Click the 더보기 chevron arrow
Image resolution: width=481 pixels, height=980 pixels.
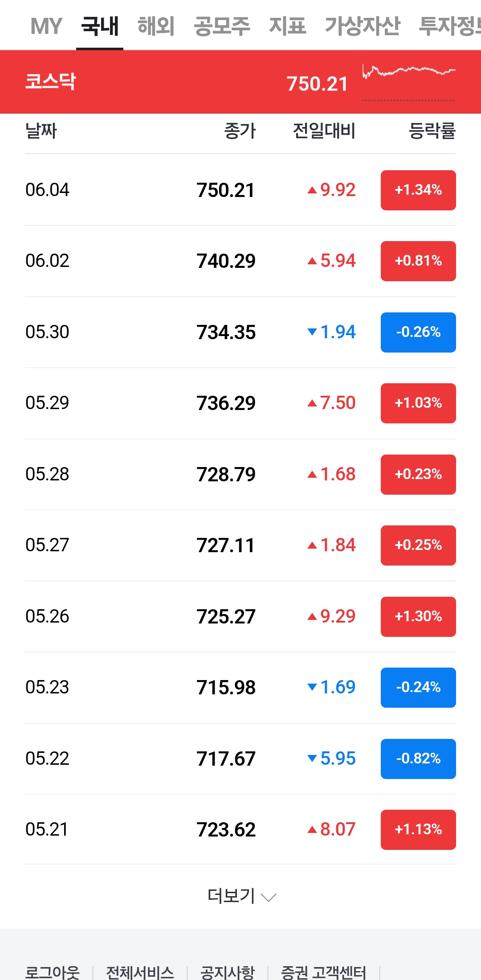point(269,897)
